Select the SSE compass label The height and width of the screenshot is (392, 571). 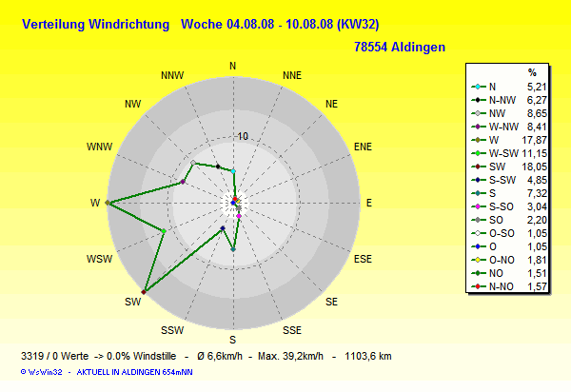tap(293, 330)
